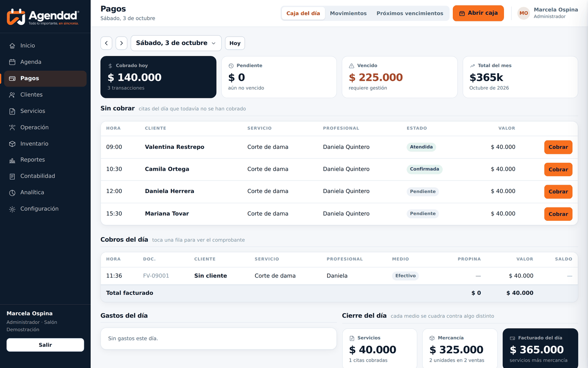Click the Inventario box icon

tap(12, 144)
